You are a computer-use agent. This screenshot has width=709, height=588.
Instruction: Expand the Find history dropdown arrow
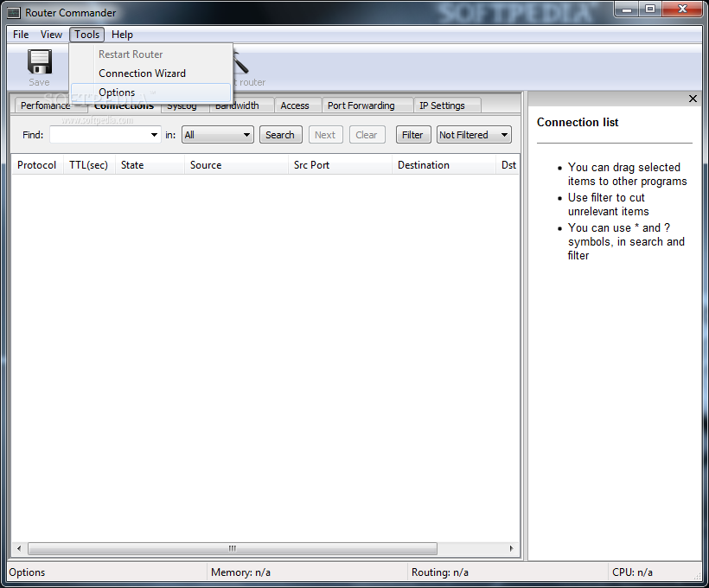[x=154, y=135]
